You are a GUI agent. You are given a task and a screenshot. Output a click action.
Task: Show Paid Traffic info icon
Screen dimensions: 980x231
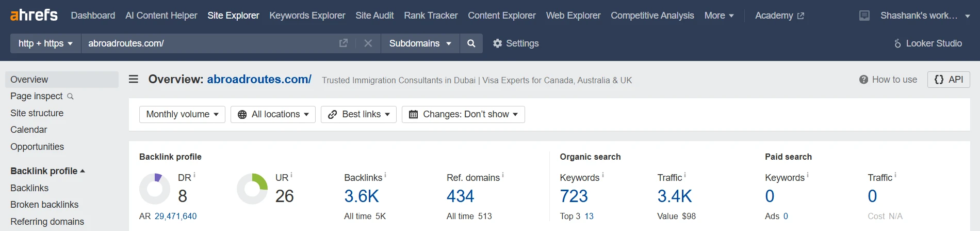click(x=895, y=175)
